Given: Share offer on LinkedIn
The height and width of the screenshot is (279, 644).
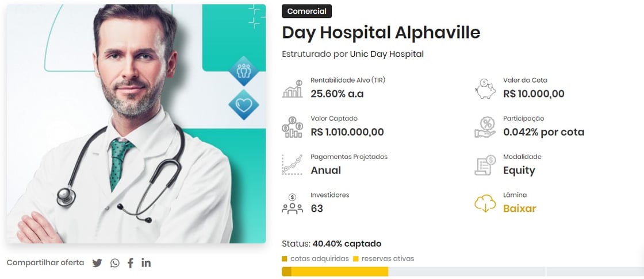Looking at the screenshot, I should [x=146, y=263].
